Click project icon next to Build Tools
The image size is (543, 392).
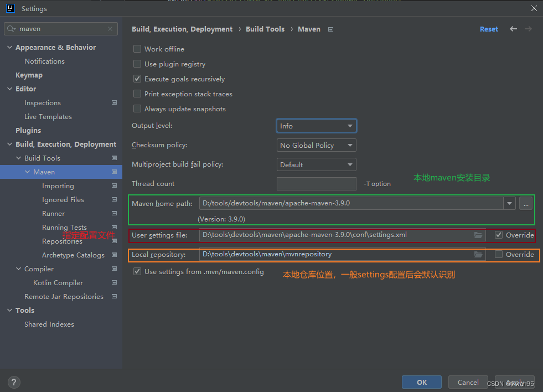[114, 158]
